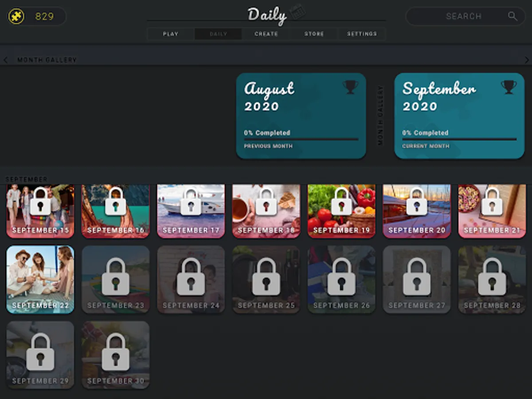Focus the SEARCH input field
The height and width of the screenshot is (399, 532).
pos(465,16)
